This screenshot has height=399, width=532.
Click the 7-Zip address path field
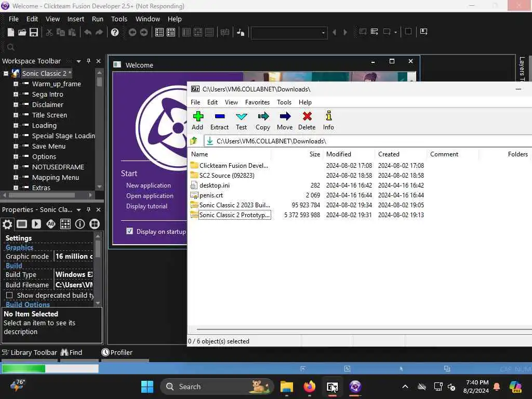point(368,141)
